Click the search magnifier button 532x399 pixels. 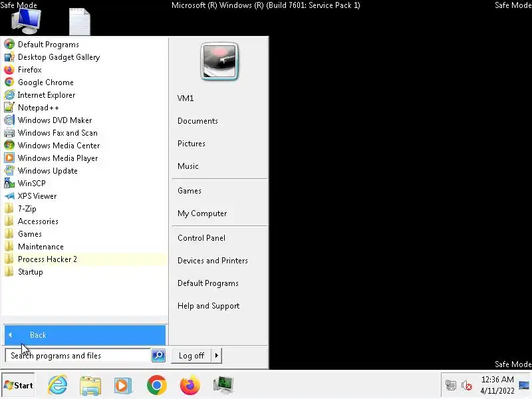(x=158, y=355)
